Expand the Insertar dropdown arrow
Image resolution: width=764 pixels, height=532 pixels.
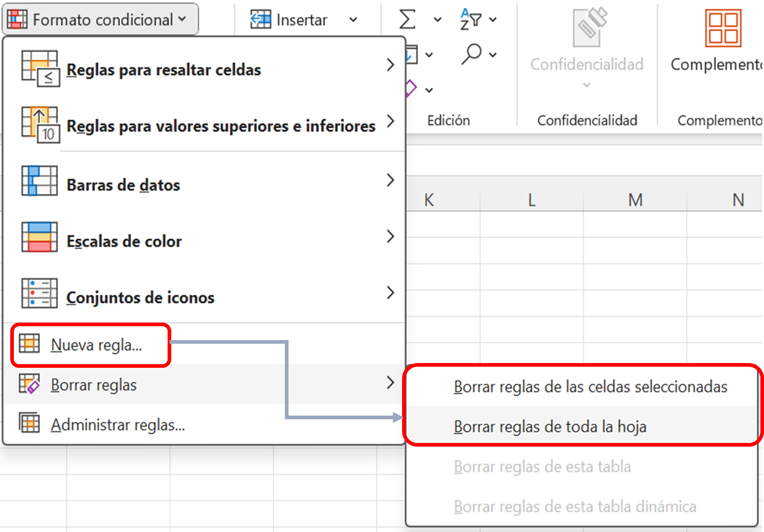(x=353, y=19)
